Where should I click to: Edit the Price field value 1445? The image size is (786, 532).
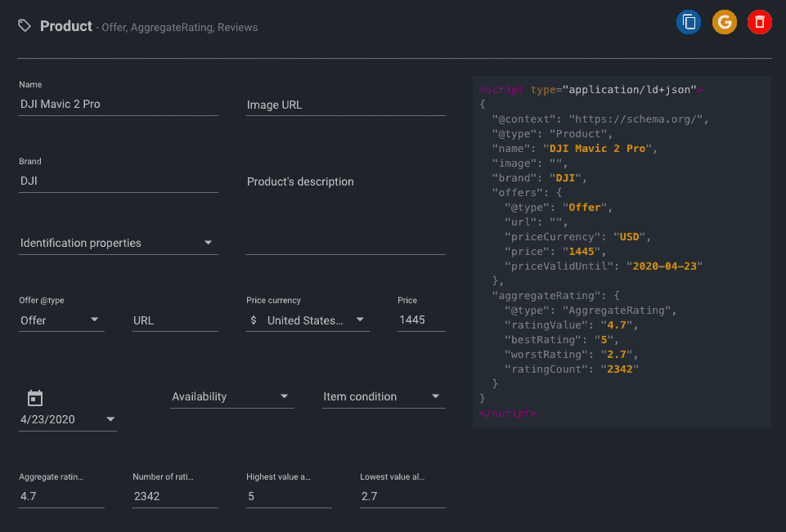click(421, 320)
